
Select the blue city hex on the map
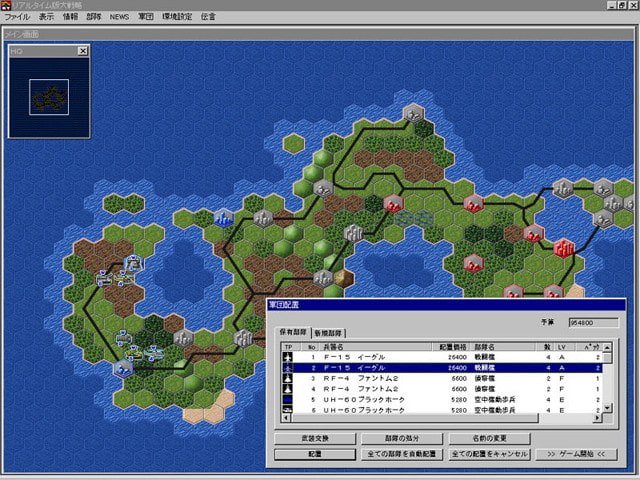click(224, 216)
